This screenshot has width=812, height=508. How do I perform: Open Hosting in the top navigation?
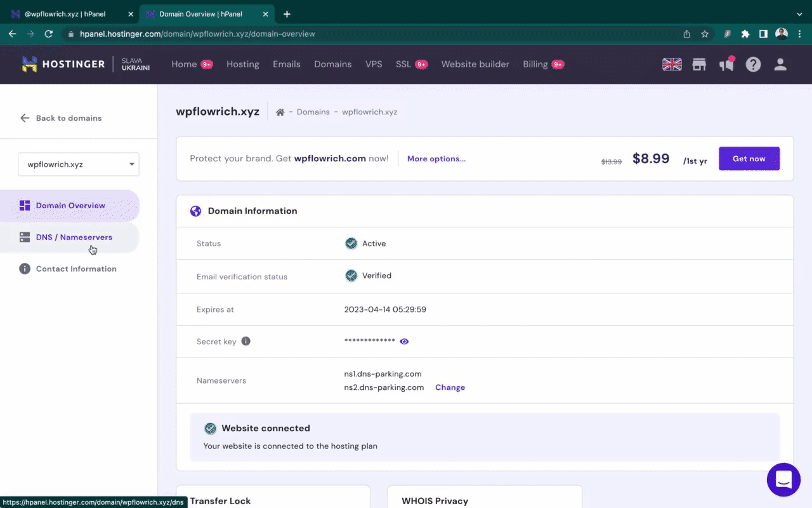243,64
